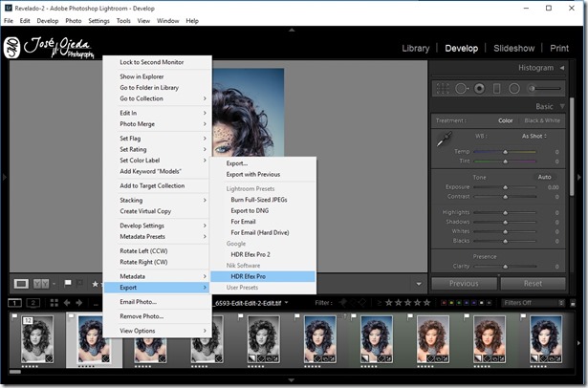Select the Graduated Filter tool

(496, 89)
